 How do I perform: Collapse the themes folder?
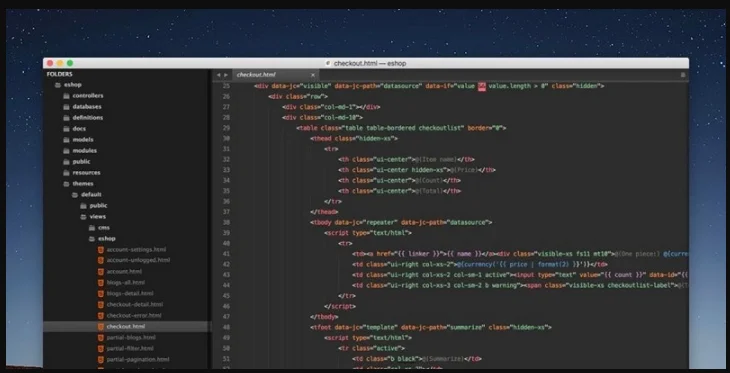pos(83,184)
